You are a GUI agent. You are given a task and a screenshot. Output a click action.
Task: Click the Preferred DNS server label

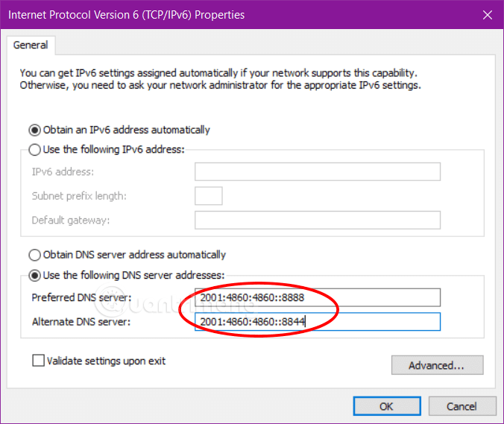click(x=81, y=298)
